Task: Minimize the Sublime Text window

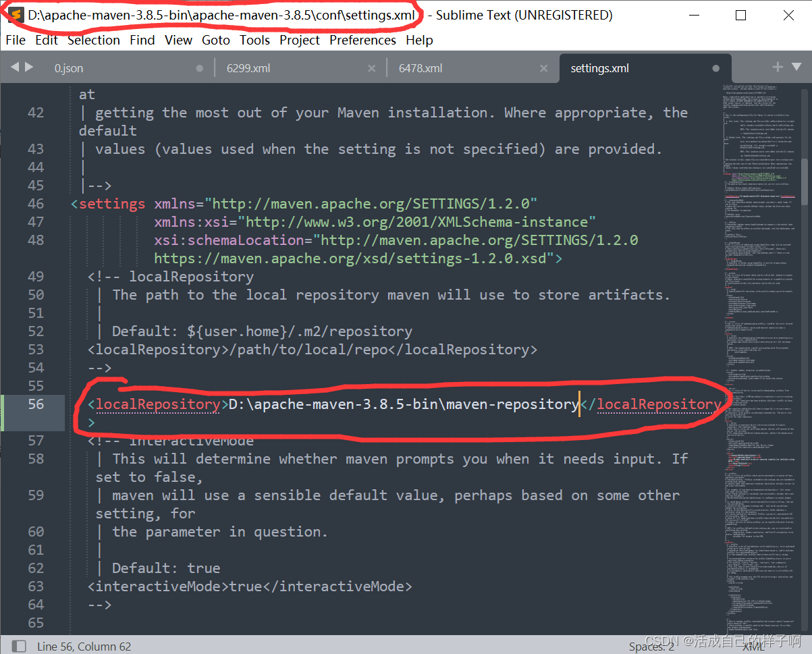Action: [693, 15]
